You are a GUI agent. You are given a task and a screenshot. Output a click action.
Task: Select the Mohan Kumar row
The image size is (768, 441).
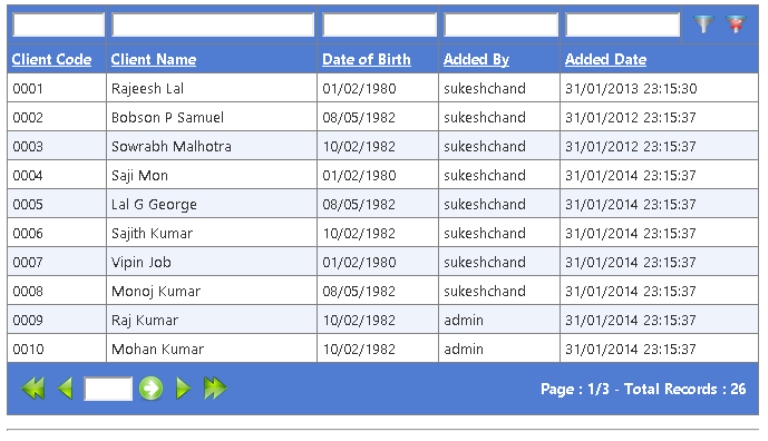(383, 349)
